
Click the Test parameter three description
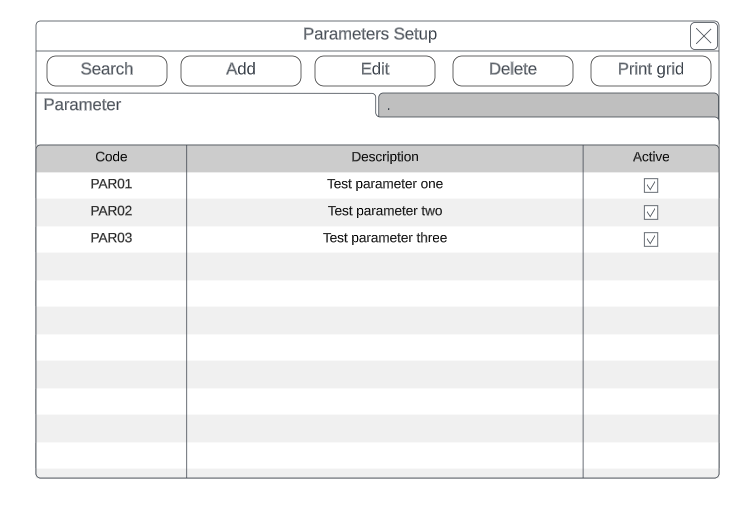pos(384,238)
